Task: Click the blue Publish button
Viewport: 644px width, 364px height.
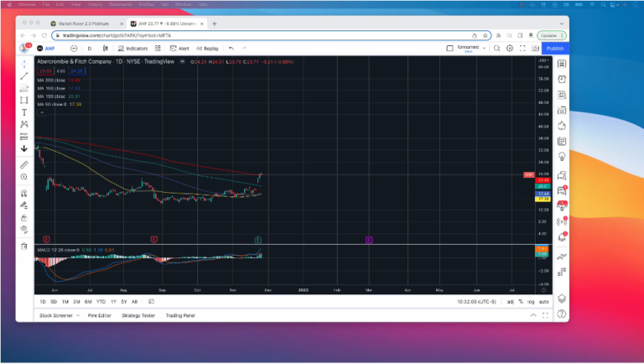Action: point(554,49)
